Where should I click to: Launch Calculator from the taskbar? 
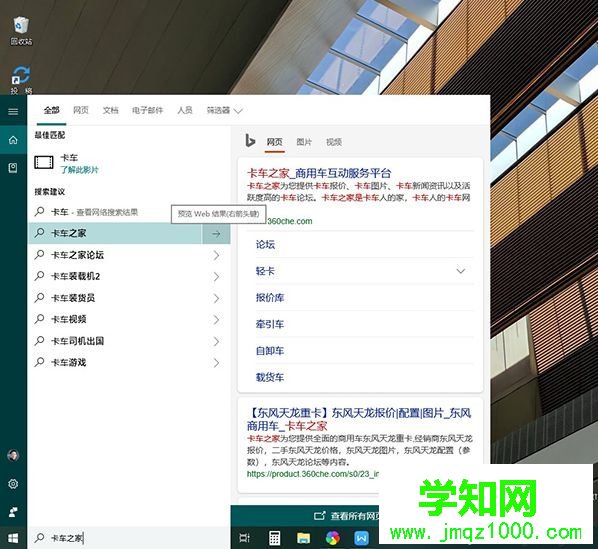(275, 538)
